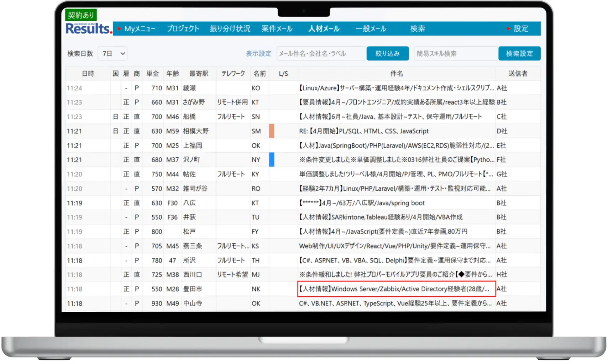The image size is (608, 364).
Task: Click the 絞り込み filter button
Action: (x=388, y=53)
